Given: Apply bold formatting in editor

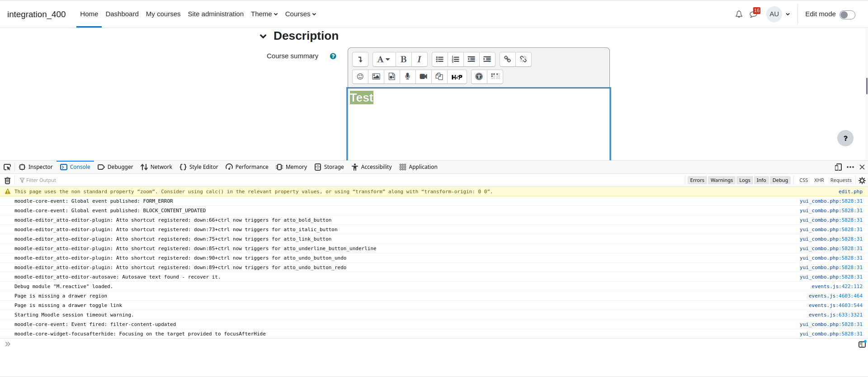Looking at the screenshot, I should coord(404,59).
